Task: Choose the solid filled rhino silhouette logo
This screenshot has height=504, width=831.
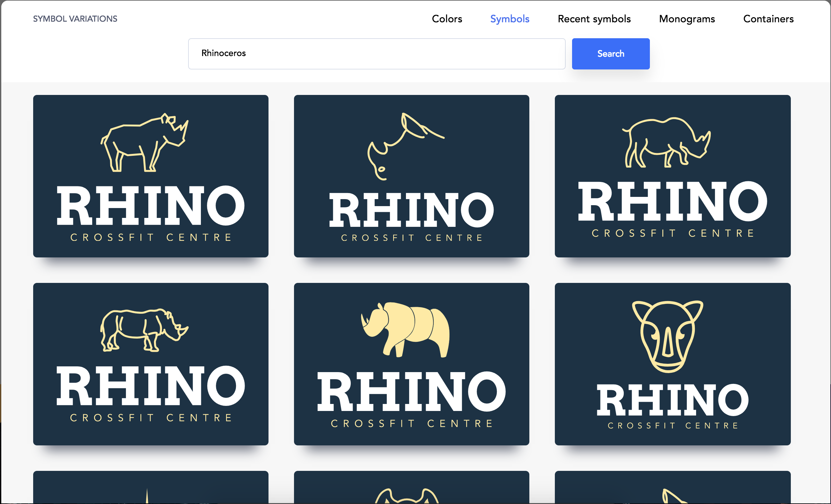Action: coord(411,364)
